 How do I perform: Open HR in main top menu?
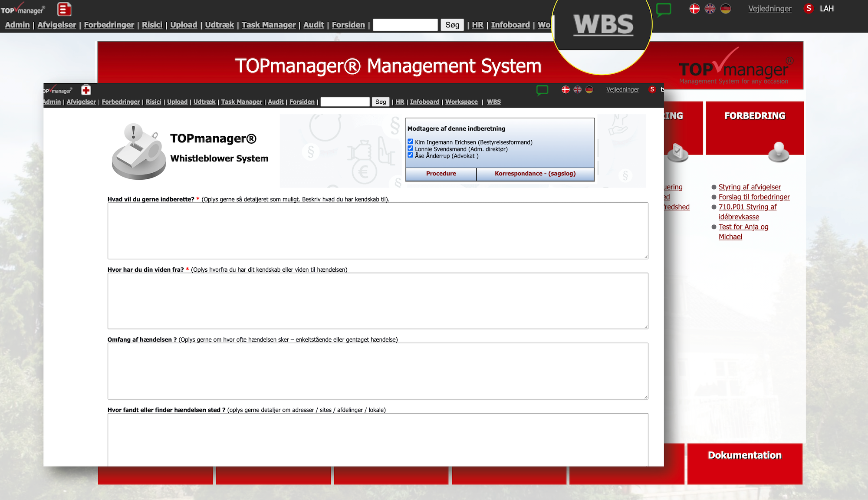[x=477, y=25]
